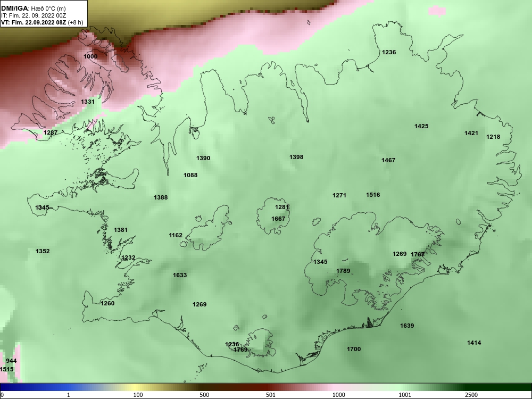Click the map value 1515
Screen dimensions: 532x399
(x=7, y=369)
